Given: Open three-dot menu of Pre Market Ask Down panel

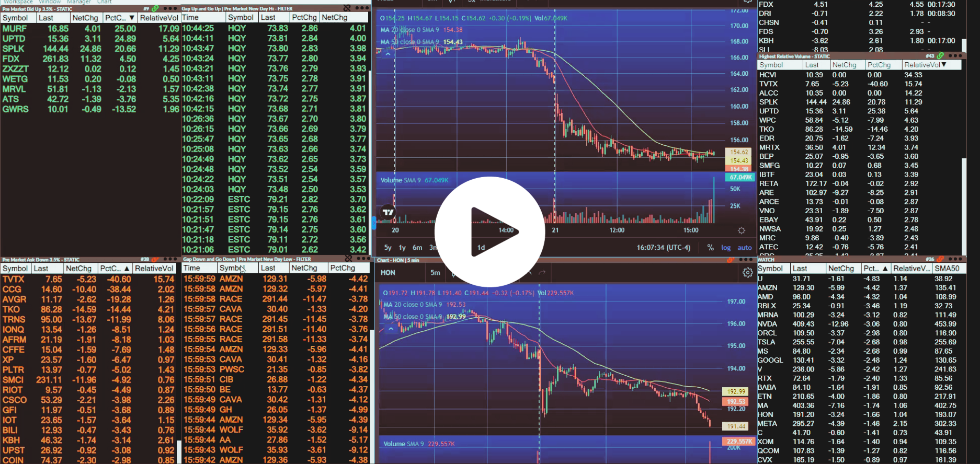Looking at the screenshot, I should (170, 259).
